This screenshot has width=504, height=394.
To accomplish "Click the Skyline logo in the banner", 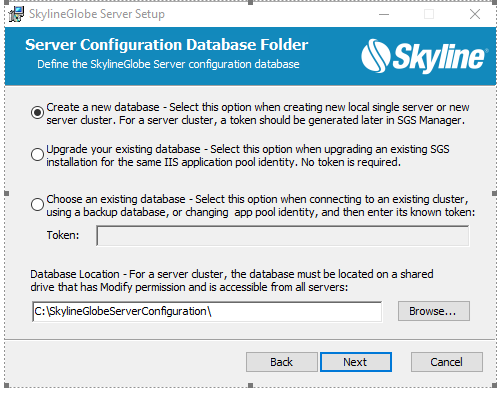I will click(x=424, y=56).
